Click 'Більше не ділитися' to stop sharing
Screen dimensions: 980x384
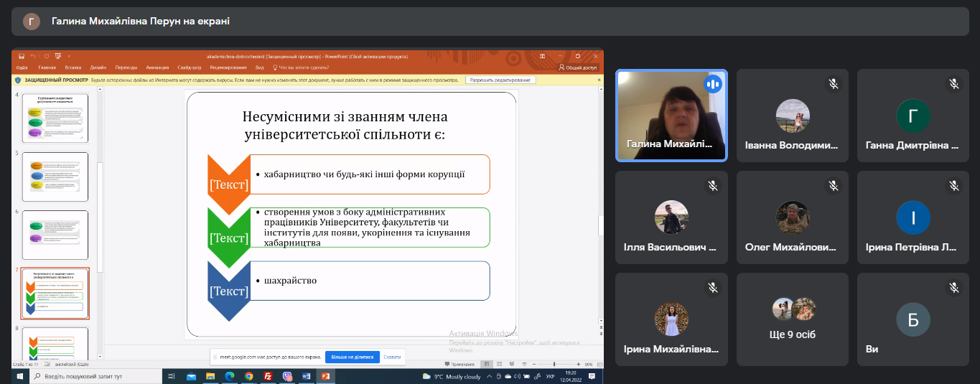click(352, 357)
